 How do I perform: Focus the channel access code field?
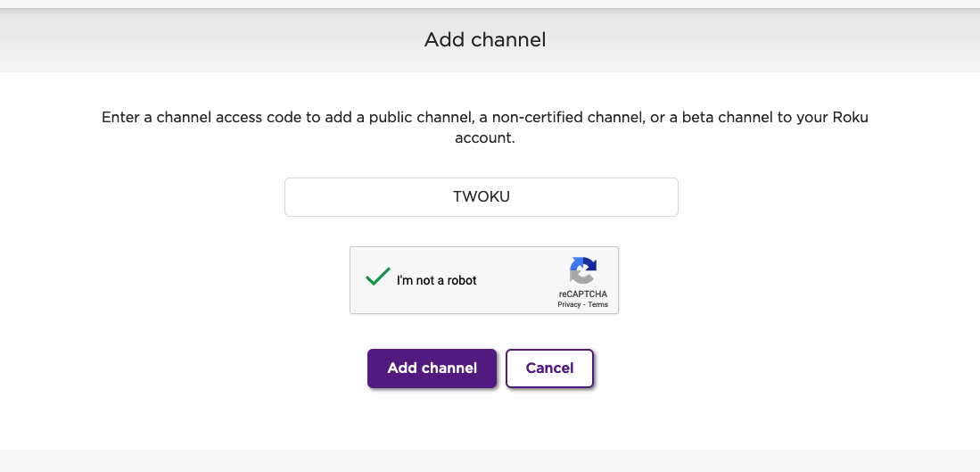click(482, 197)
